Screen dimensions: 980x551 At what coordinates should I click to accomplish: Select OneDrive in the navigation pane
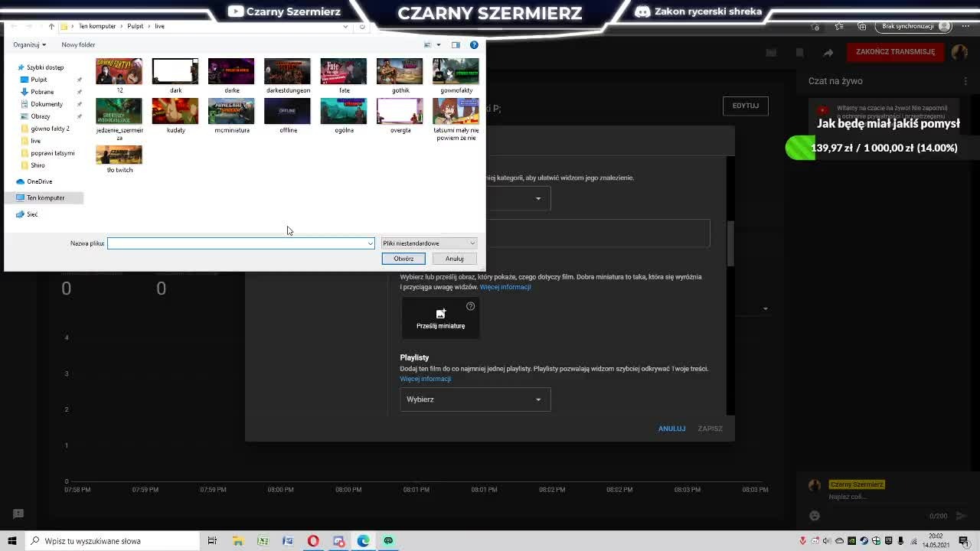coord(39,181)
